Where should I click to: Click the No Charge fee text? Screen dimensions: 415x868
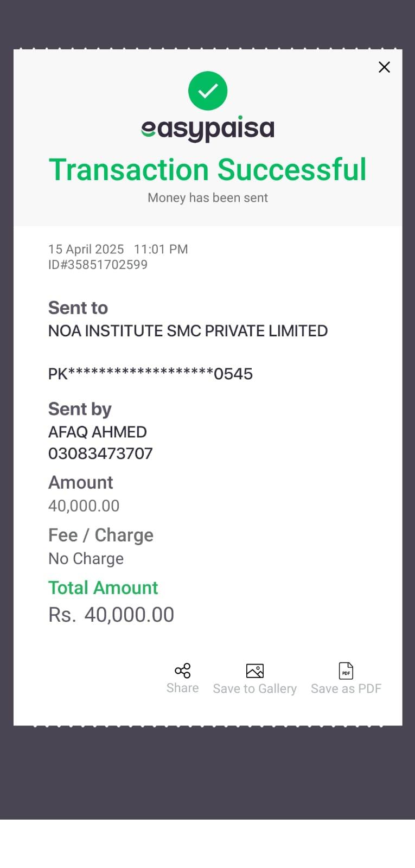(86, 559)
